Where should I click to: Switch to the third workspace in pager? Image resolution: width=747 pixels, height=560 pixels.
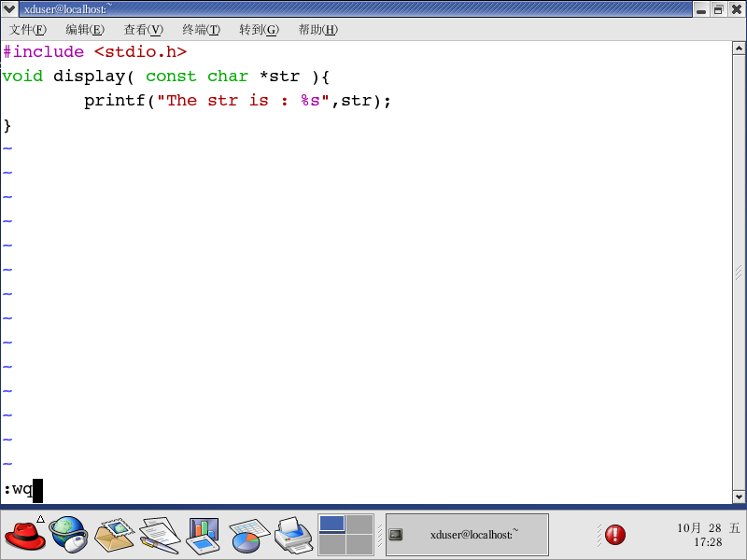coord(332,544)
